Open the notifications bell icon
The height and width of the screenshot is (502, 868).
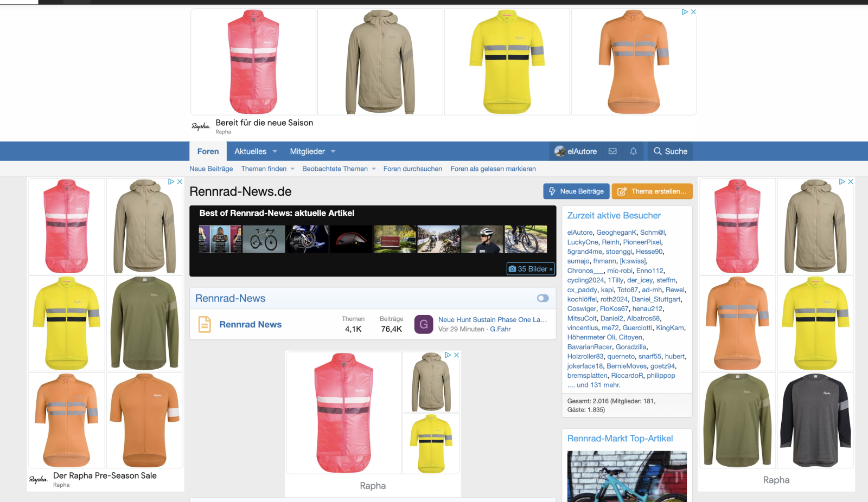(x=633, y=151)
